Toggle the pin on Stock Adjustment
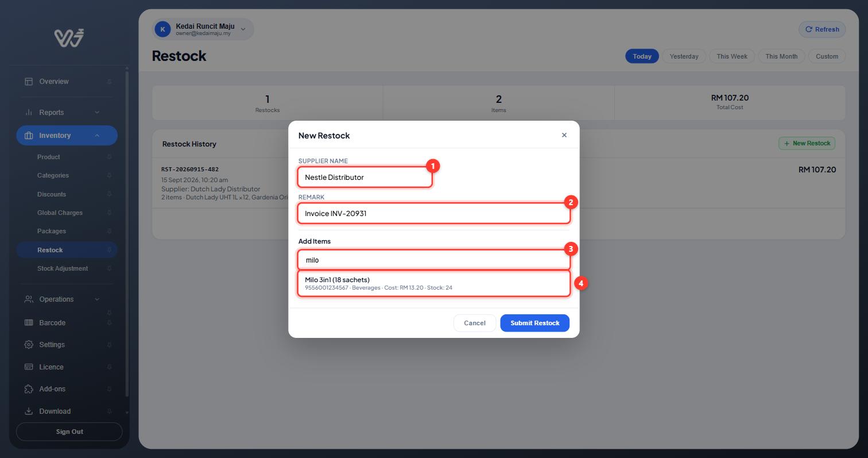The image size is (868, 458). 109,268
